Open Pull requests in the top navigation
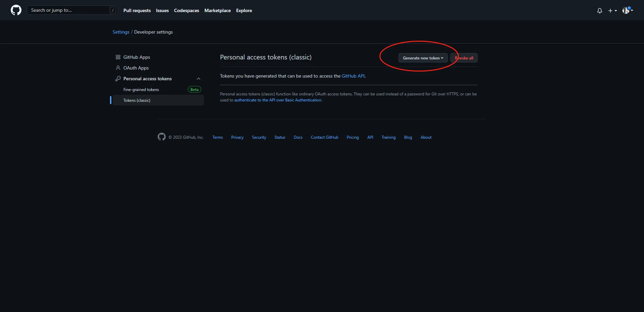Viewport: 644px width, 312px height. pos(137,10)
